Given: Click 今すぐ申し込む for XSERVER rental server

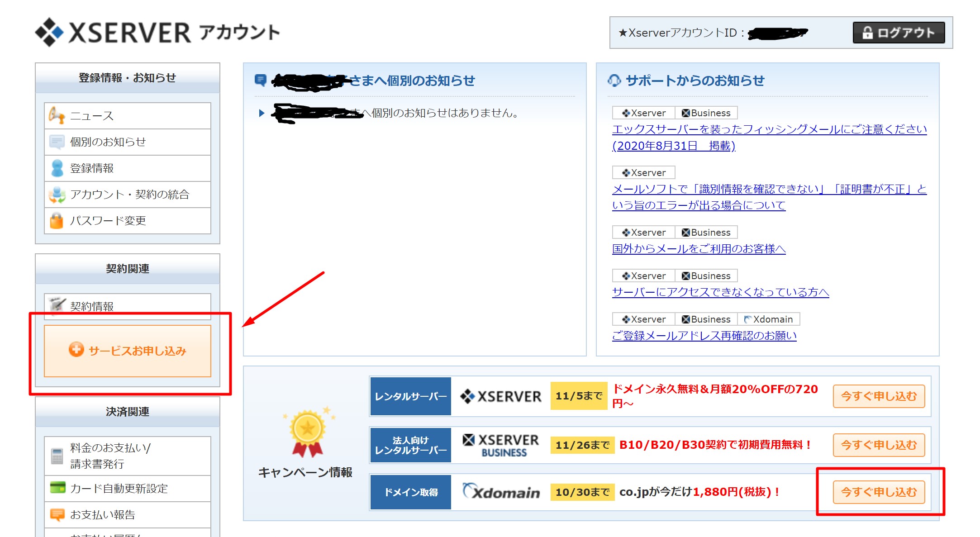Looking at the screenshot, I should click(879, 396).
